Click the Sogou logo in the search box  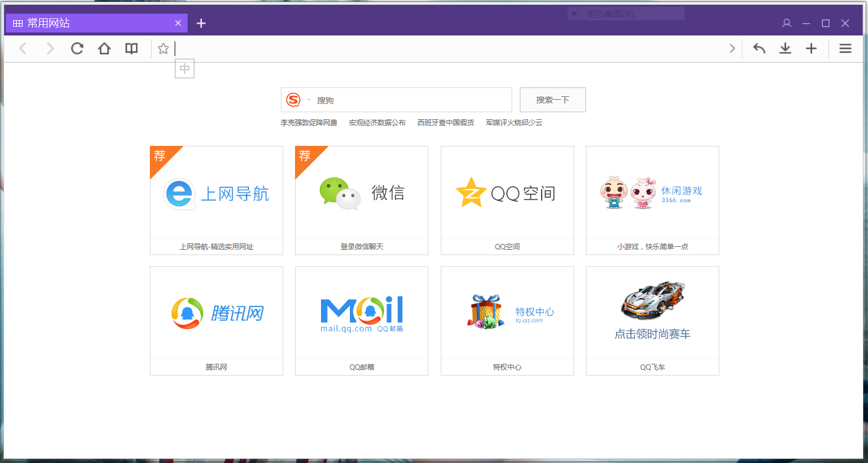(293, 100)
